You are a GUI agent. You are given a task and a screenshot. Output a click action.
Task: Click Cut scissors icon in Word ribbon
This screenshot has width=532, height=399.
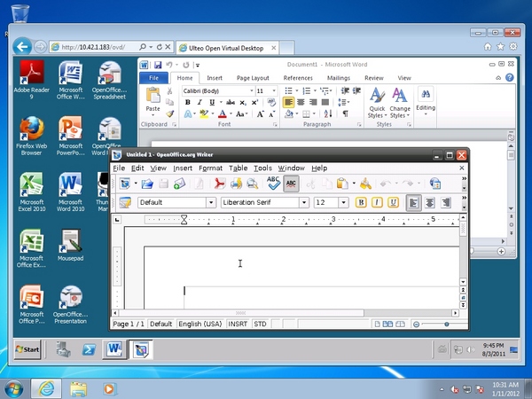169,91
